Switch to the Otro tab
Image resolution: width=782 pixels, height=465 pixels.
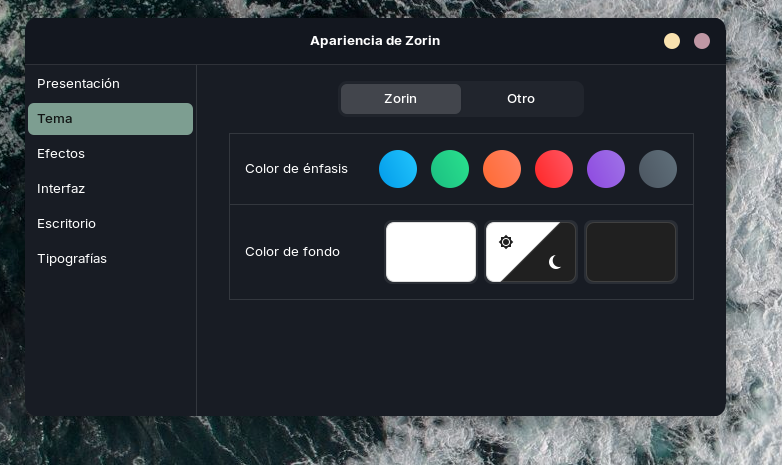click(521, 99)
